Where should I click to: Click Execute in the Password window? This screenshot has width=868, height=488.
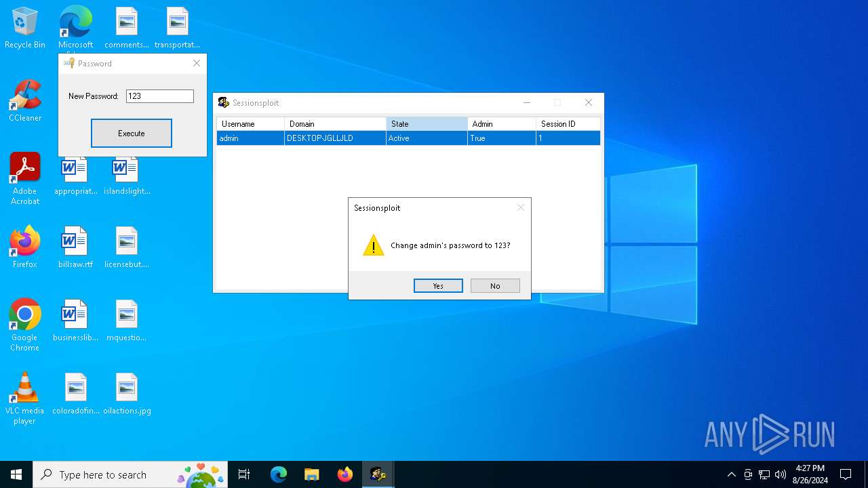pyautogui.click(x=132, y=134)
